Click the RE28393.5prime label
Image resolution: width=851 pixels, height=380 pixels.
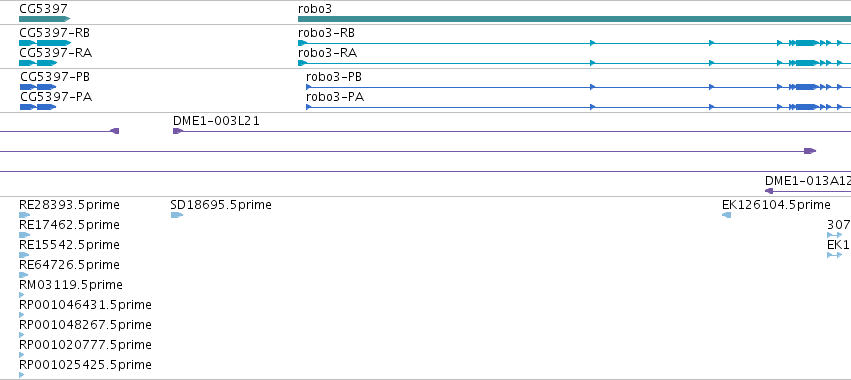69,205
